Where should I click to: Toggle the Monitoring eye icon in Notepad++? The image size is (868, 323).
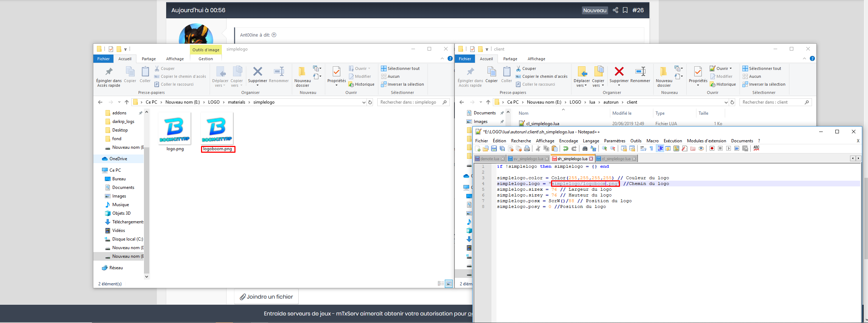click(701, 148)
